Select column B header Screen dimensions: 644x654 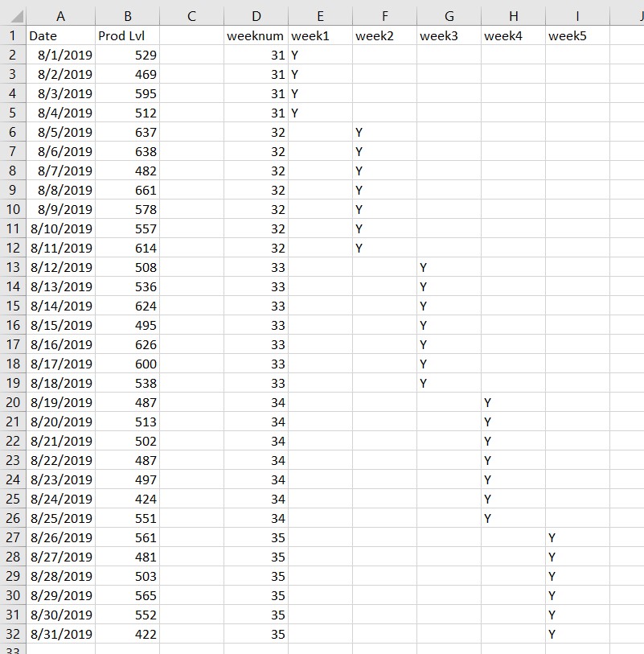(x=127, y=15)
